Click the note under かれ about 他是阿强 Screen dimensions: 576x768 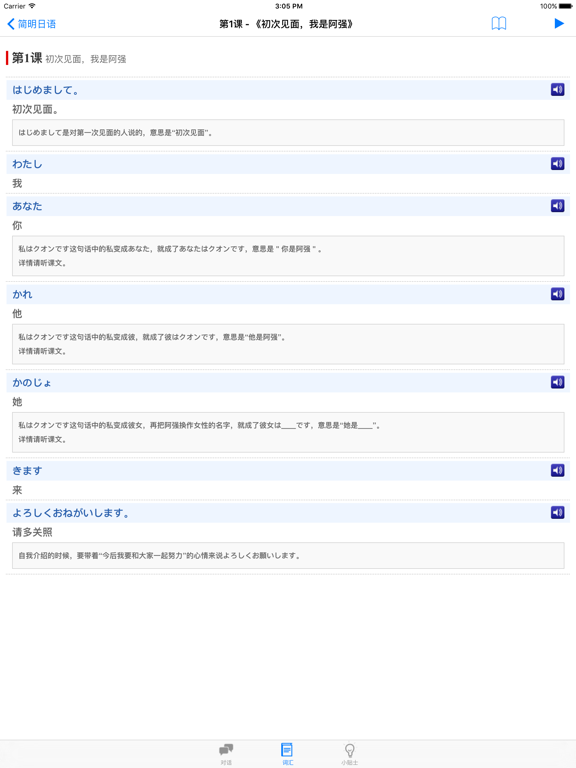pyautogui.click(x=288, y=344)
